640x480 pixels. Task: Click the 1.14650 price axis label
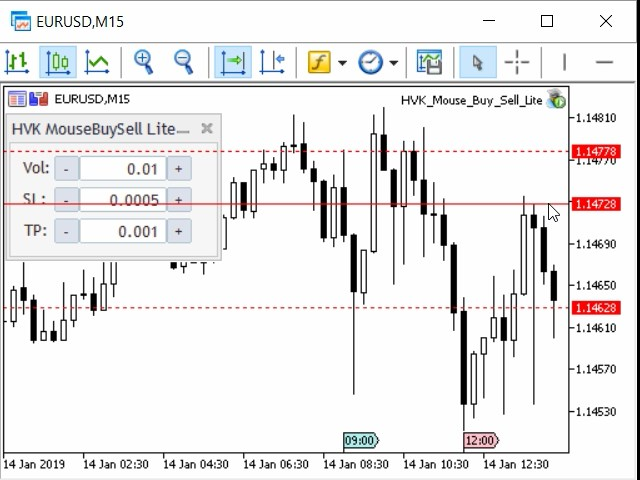pyautogui.click(x=595, y=285)
